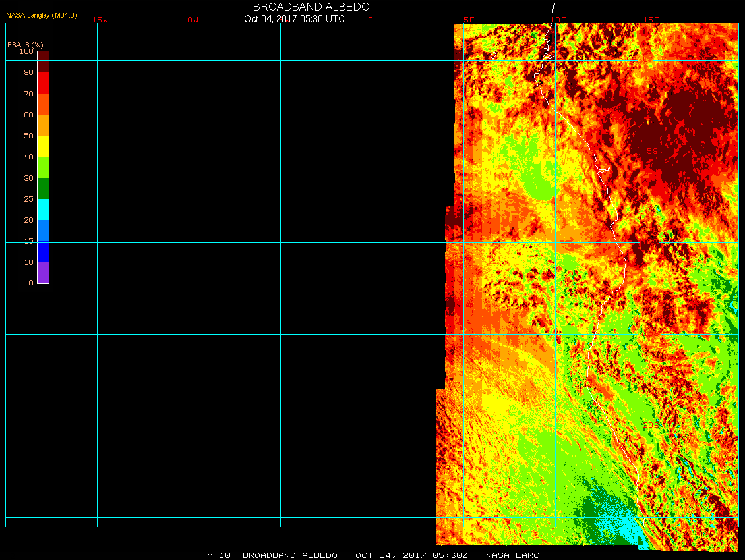Image resolution: width=745 pixels, height=560 pixels.
Task: Select the light blue swatch between 15 and 20
Action: 44,231
